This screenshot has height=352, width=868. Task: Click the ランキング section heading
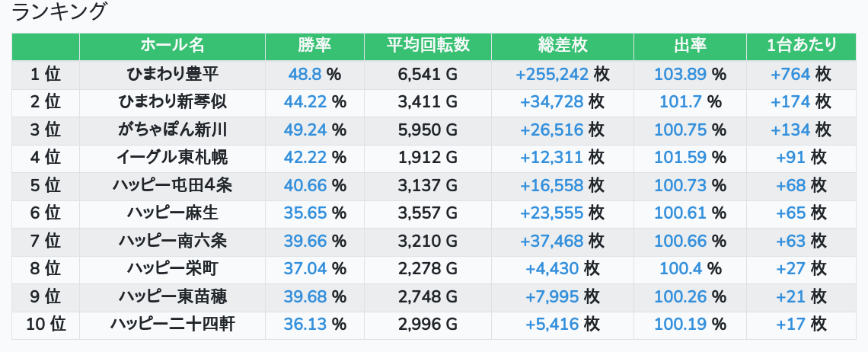click(x=60, y=12)
